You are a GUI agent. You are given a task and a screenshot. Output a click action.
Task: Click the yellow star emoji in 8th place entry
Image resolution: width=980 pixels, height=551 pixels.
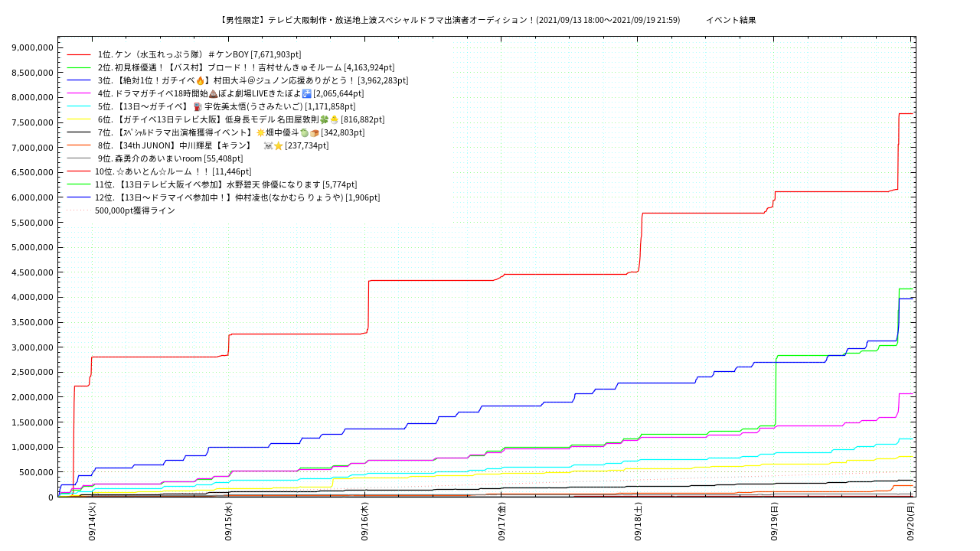tap(279, 145)
